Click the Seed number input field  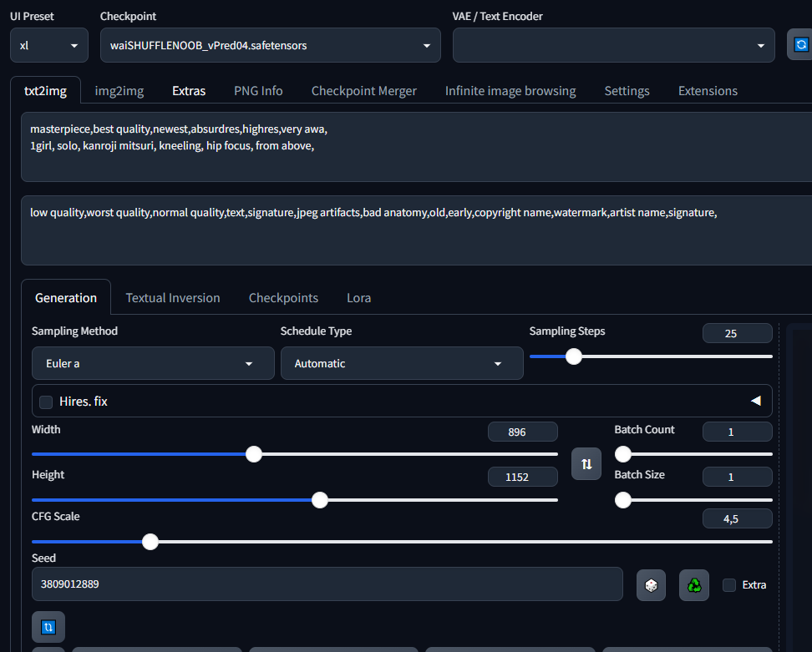click(327, 584)
